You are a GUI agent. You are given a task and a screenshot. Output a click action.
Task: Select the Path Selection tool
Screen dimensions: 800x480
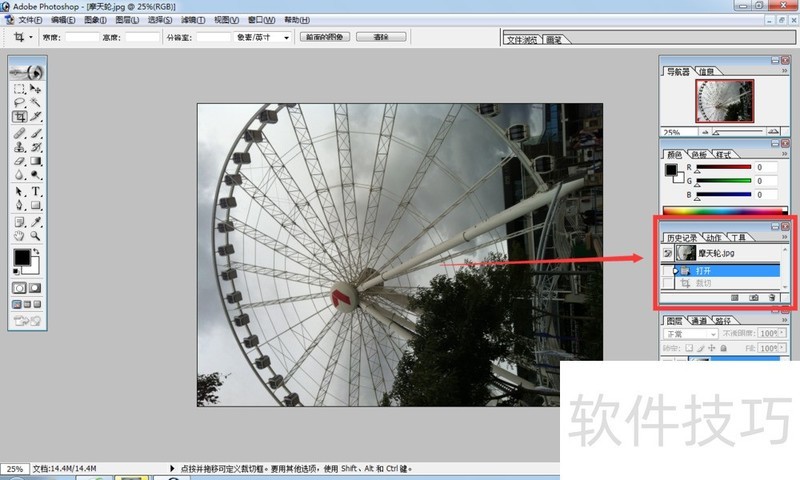[19, 192]
